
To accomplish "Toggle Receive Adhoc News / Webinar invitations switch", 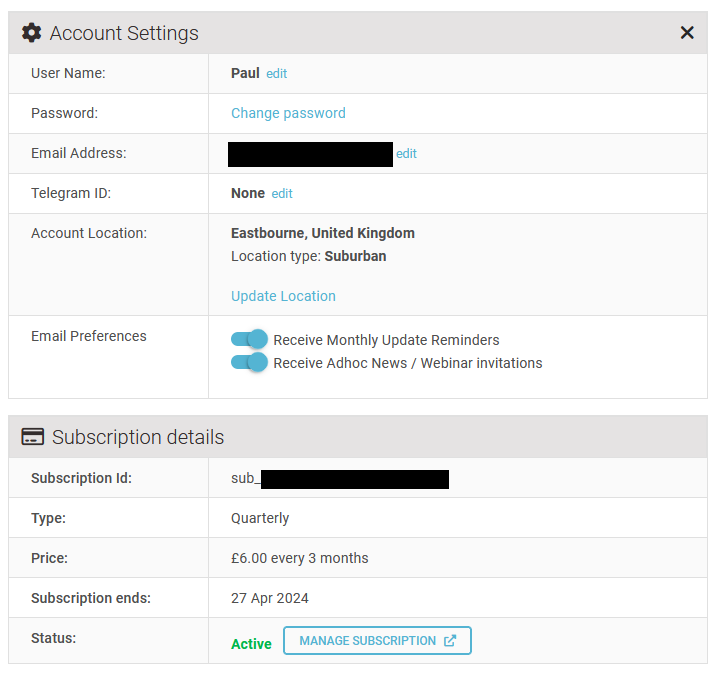I will tap(249, 362).
